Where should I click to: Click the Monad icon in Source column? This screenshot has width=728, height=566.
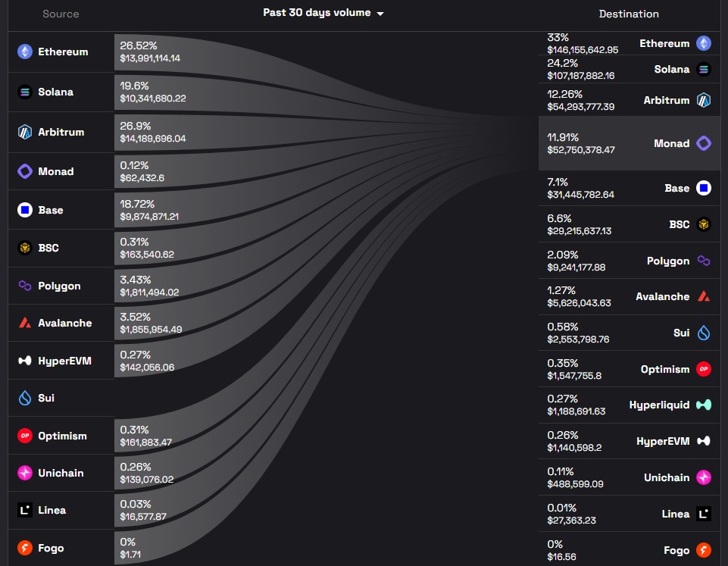point(24,171)
